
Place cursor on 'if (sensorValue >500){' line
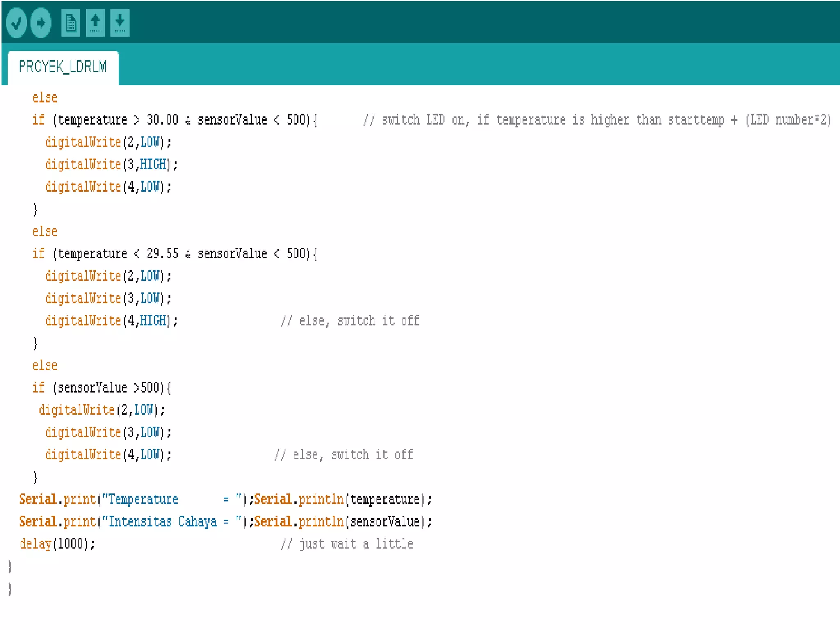[102, 388]
